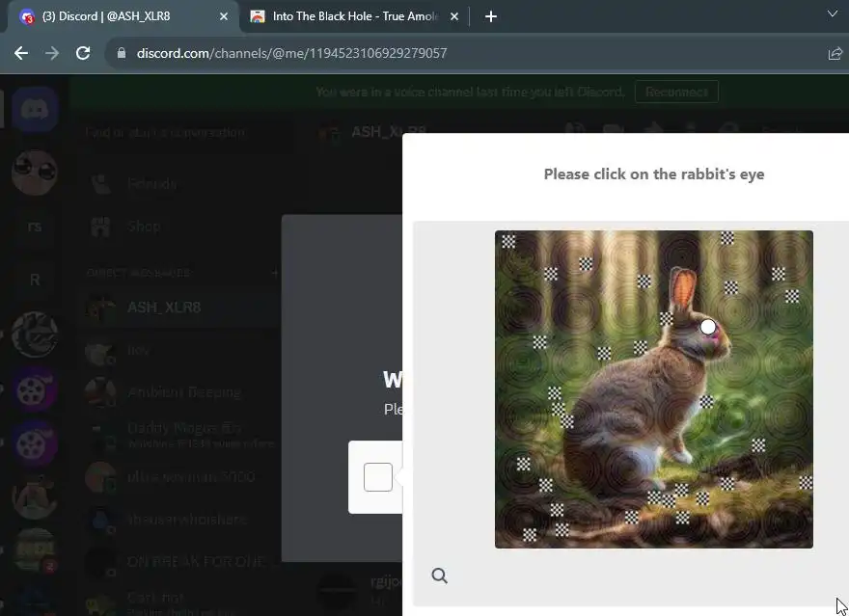The height and width of the screenshot is (616, 849).
Task: Close the Discord @ASH_XLR8 tab
Action: tap(224, 16)
